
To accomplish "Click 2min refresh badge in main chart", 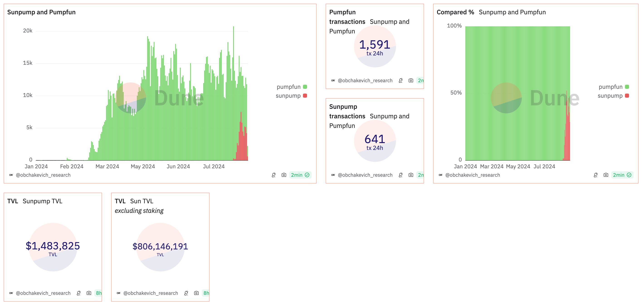I will coord(300,175).
